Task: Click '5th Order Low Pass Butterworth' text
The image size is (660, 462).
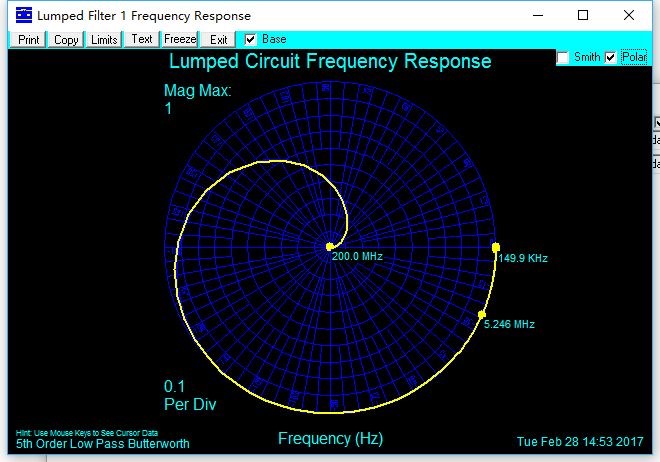Action: [103, 444]
